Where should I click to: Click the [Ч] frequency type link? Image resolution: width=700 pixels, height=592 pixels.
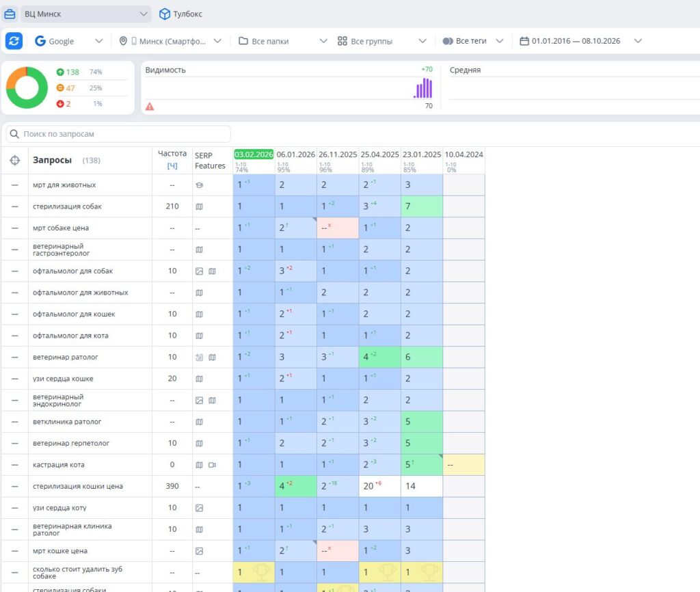click(x=172, y=165)
